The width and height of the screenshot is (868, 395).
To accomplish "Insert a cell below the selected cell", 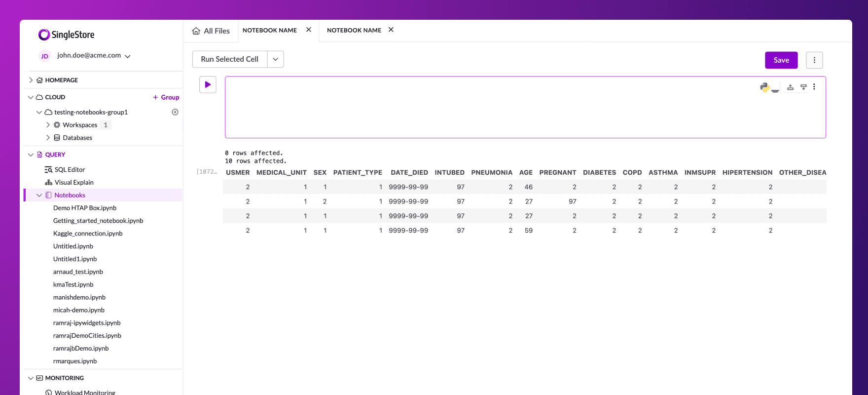I will [803, 87].
